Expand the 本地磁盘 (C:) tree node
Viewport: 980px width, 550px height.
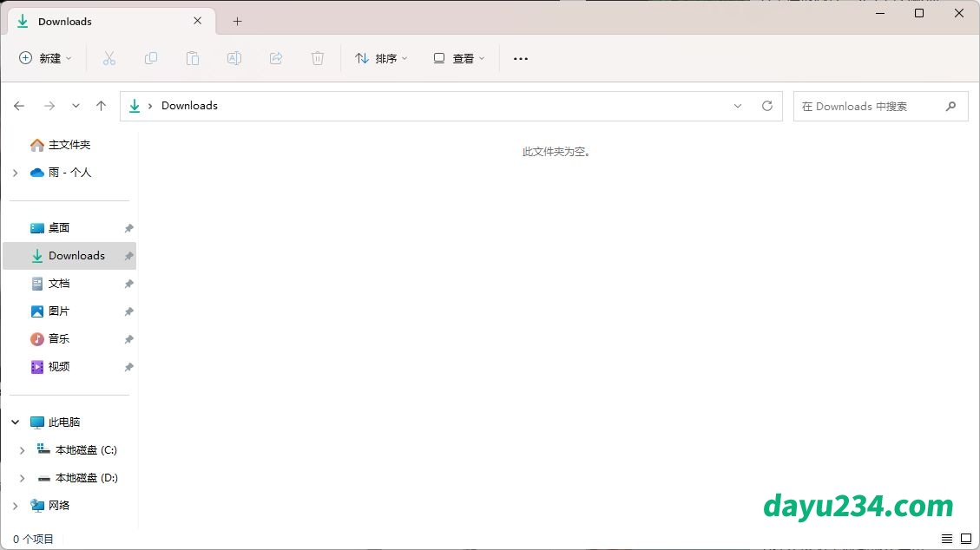coord(23,450)
